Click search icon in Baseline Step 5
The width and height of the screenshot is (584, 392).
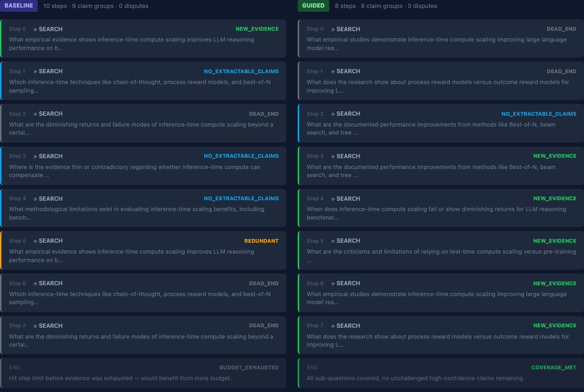click(35, 241)
